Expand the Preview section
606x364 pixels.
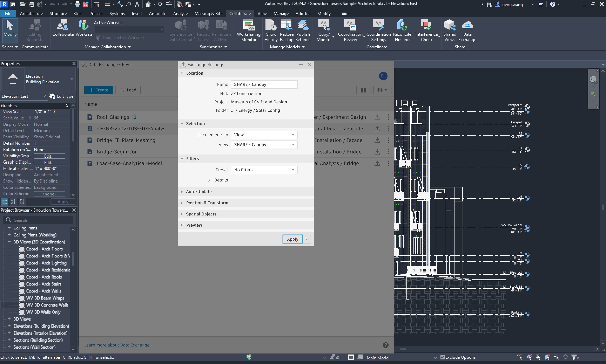(x=182, y=225)
